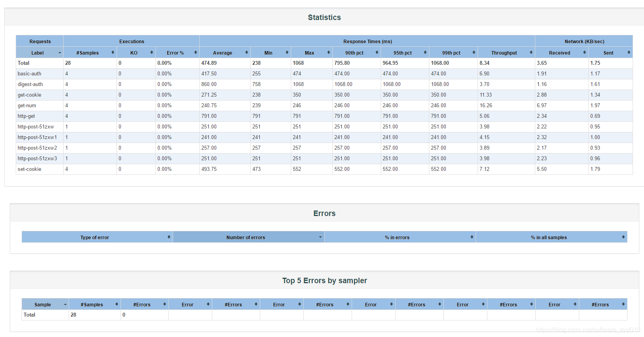The image size is (644, 337).
Task: Click the get-cookie average 271.25
Action: coord(209,95)
